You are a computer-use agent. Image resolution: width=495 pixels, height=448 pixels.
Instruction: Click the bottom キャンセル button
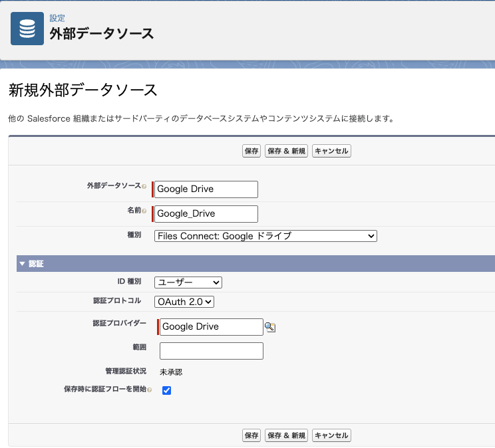tap(331, 435)
